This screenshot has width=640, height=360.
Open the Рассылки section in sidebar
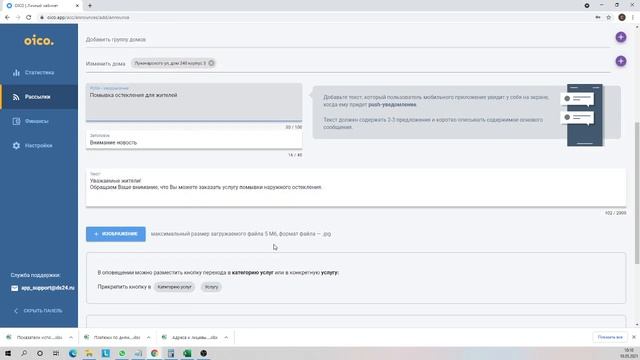pyautogui.click(x=39, y=97)
